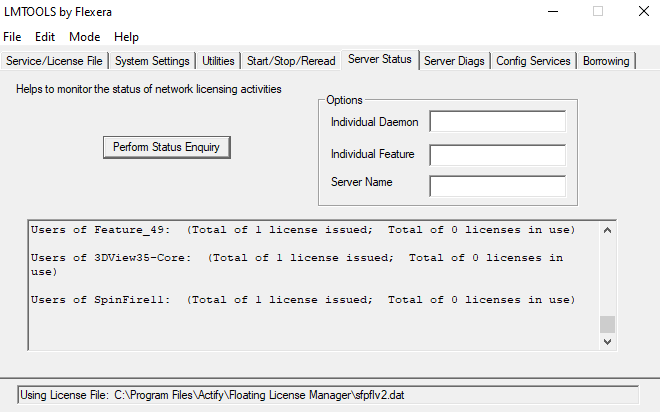
Task: Select the Borrowing tab
Action: pyautogui.click(x=606, y=61)
